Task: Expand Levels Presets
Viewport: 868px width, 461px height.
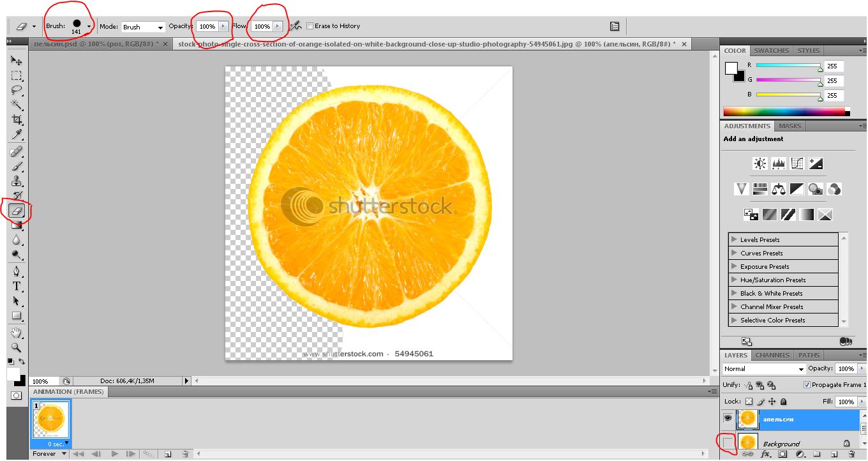Action: tap(733, 239)
